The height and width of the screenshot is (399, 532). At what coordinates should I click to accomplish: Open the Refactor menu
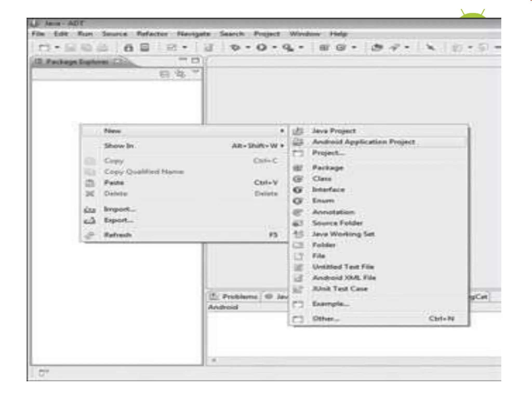(x=152, y=34)
